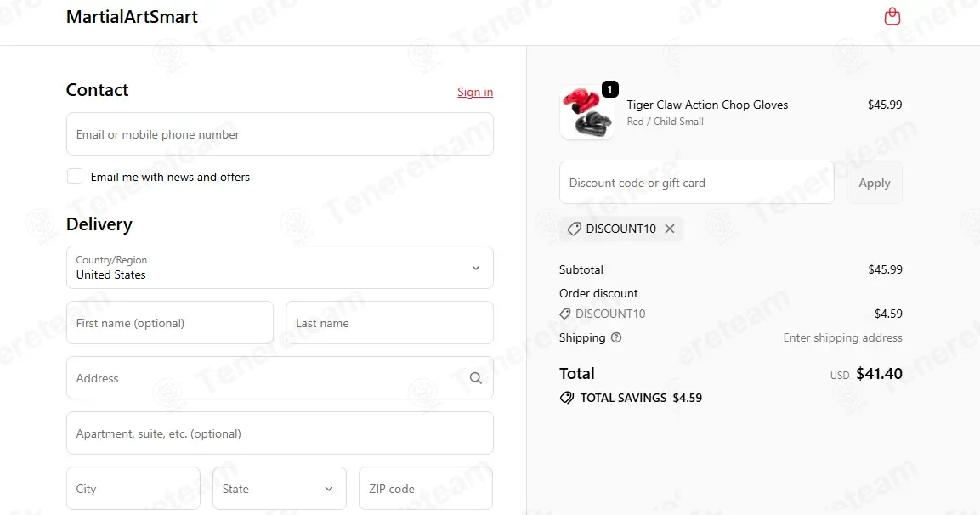Click the Tiger Claw Action Chop Gloves title
This screenshot has height=515, width=980.
point(707,105)
